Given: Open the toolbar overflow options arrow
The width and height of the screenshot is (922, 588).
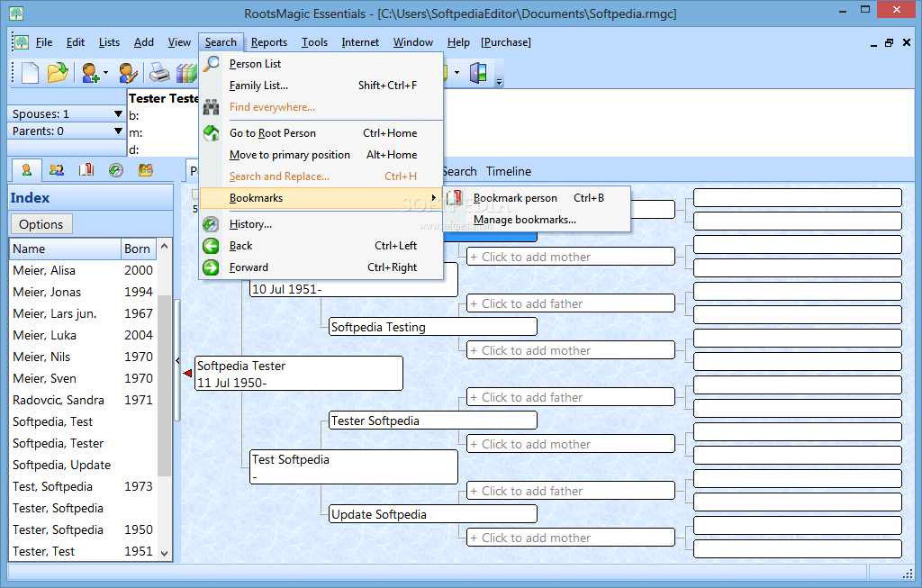Looking at the screenshot, I should pos(499,82).
